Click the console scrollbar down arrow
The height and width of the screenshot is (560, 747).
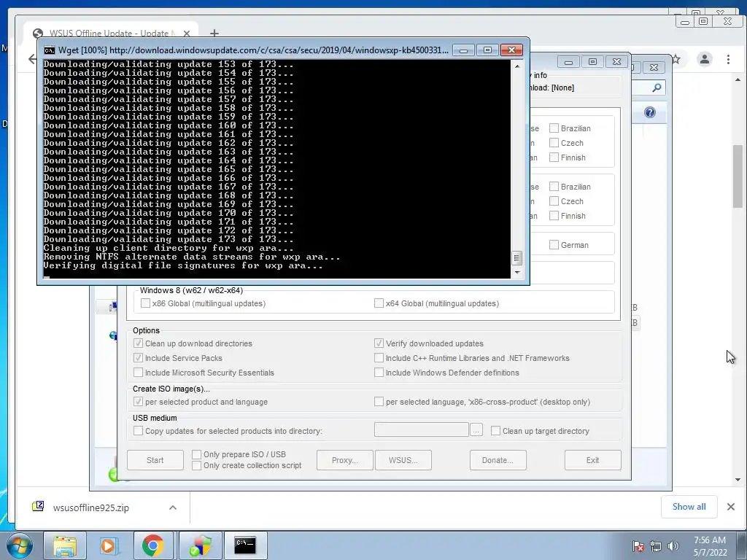coord(517,273)
